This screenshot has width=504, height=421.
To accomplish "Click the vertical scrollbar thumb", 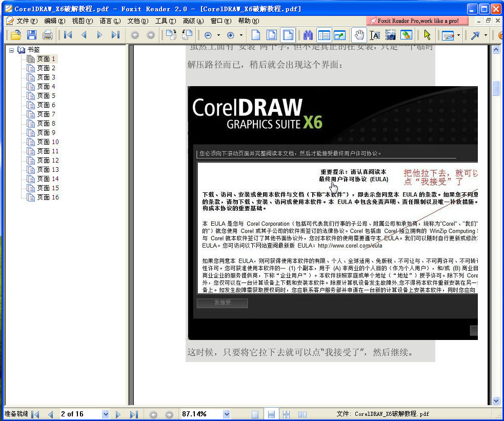I will pyautogui.click(x=496, y=88).
